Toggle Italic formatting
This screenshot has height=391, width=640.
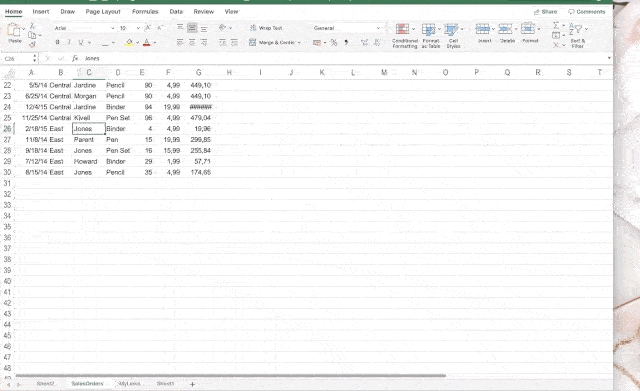tap(69, 42)
